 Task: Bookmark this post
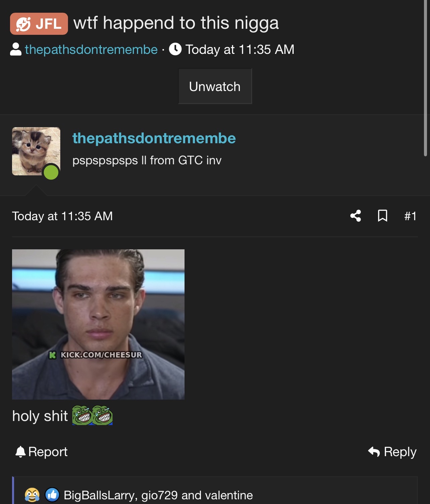[x=382, y=216]
